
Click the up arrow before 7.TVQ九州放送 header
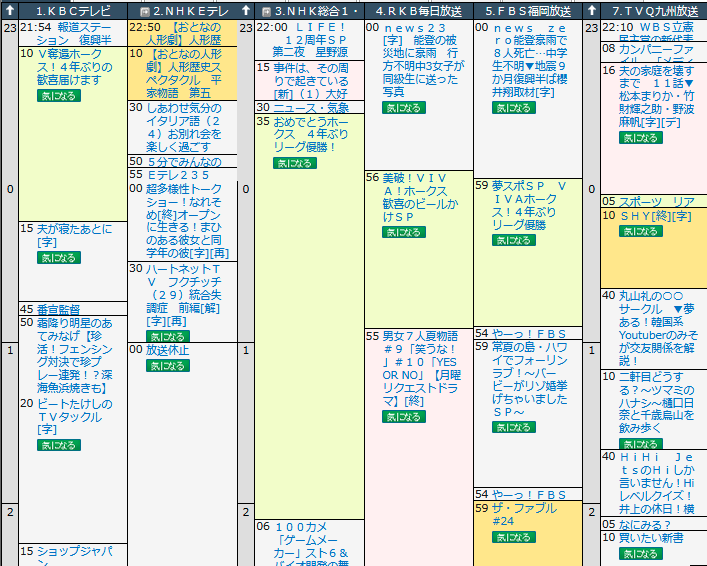click(x=592, y=10)
